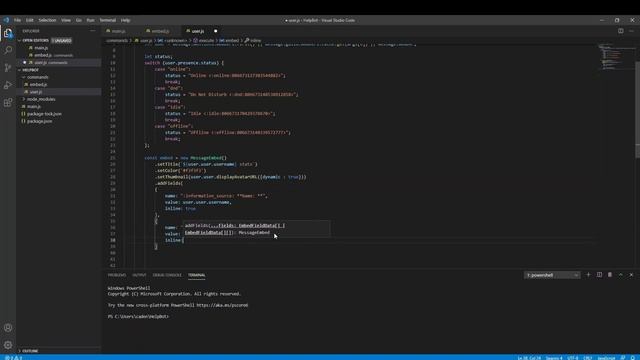Expand the Outline section
The image size is (640, 360).
(x=19, y=351)
